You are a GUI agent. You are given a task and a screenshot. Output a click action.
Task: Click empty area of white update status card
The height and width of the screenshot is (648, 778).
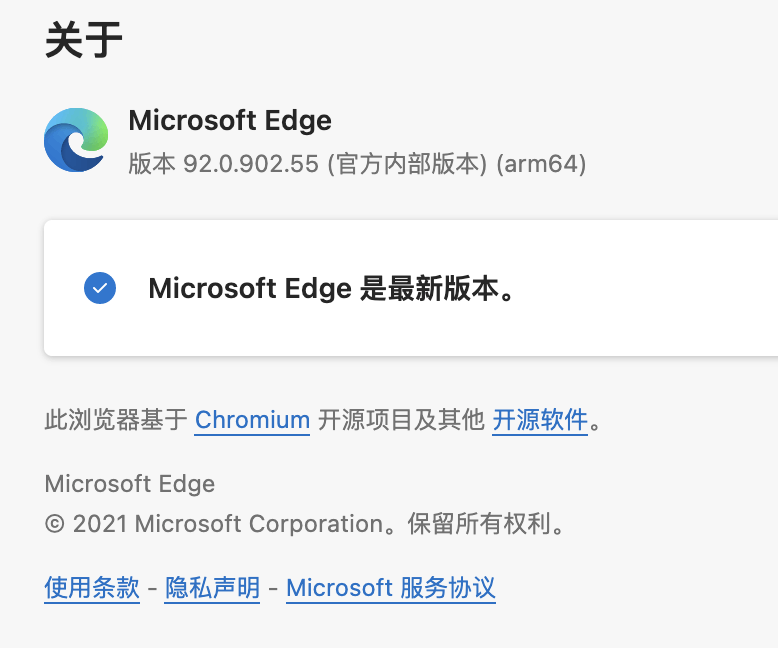click(x=645, y=288)
